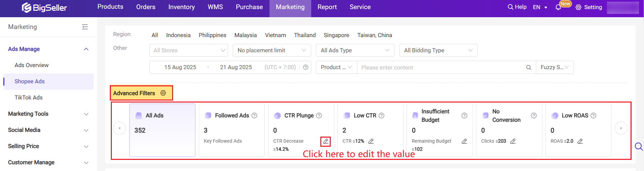Image resolution: width=644 pixels, height=171 pixels.
Task: Select TikTok Ads in sidebar
Action: click(29, 97)
